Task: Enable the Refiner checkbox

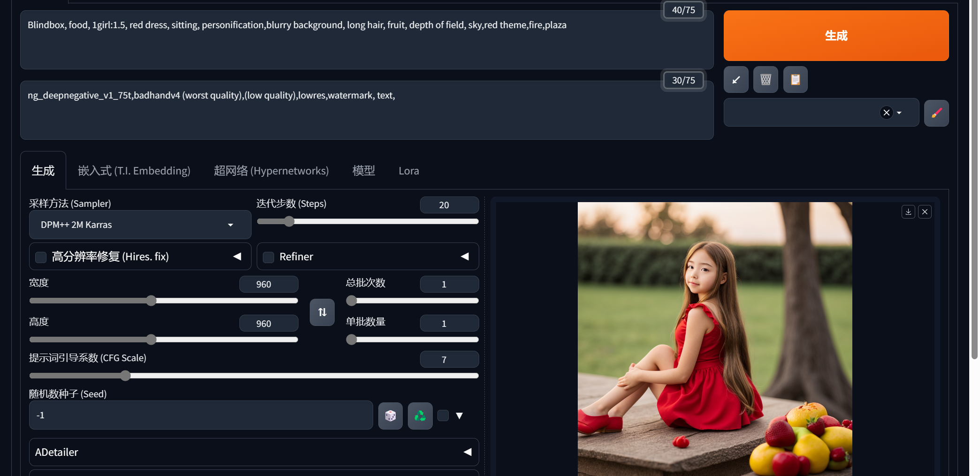Action: click(268, 257)
